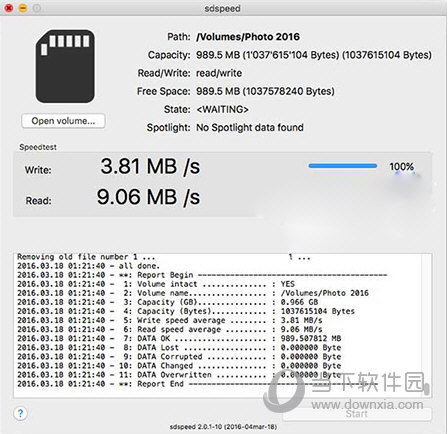
Task: Click log line 2 'Volume name'
Action: click(193, 293)
